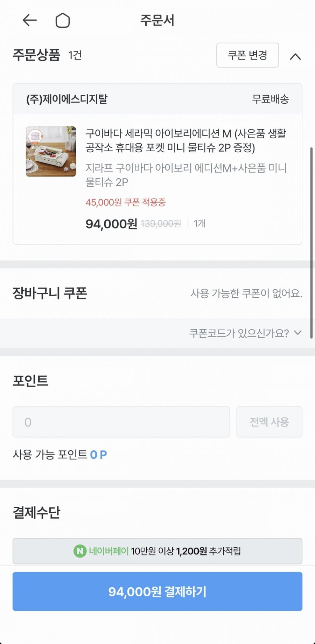Image resolution: width=315 pixels, height=644 pixels.
Task: Go to home via house icon
Action: pos(63,20)
